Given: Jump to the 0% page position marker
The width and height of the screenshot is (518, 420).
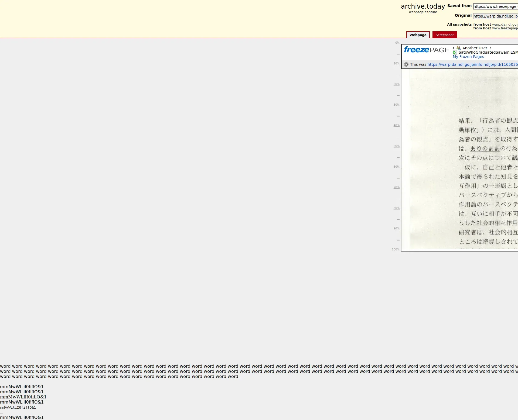Looking at the screenshot, I should (397, 43).
